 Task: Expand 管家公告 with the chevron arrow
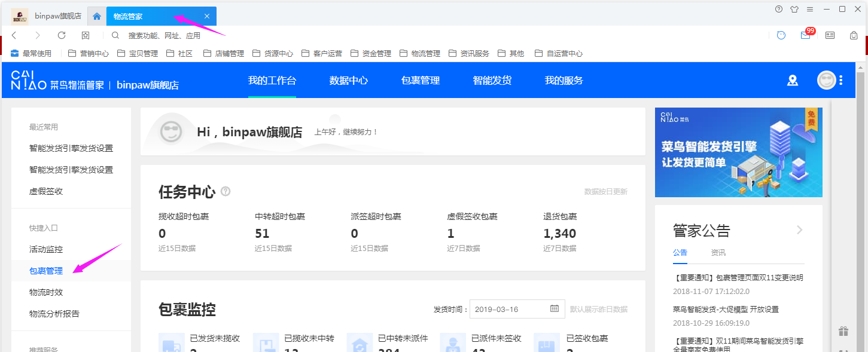tap(799, 230)
